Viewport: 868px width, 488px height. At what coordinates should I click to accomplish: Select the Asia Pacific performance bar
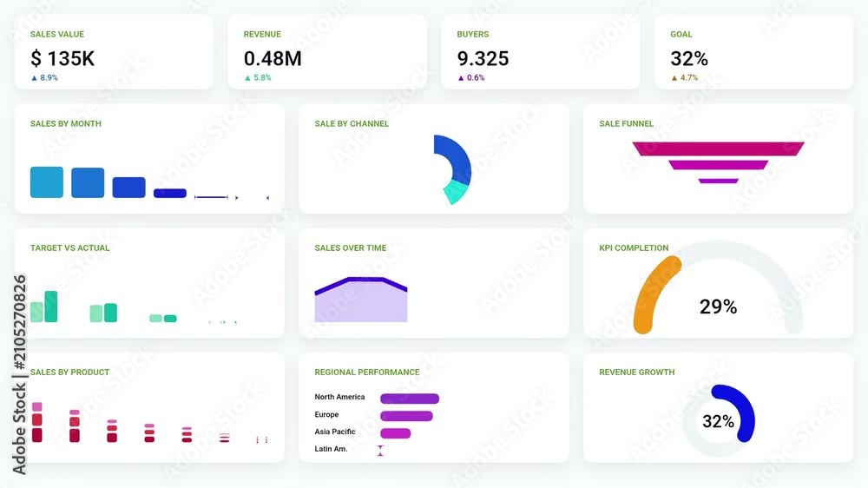coord(395,433)
